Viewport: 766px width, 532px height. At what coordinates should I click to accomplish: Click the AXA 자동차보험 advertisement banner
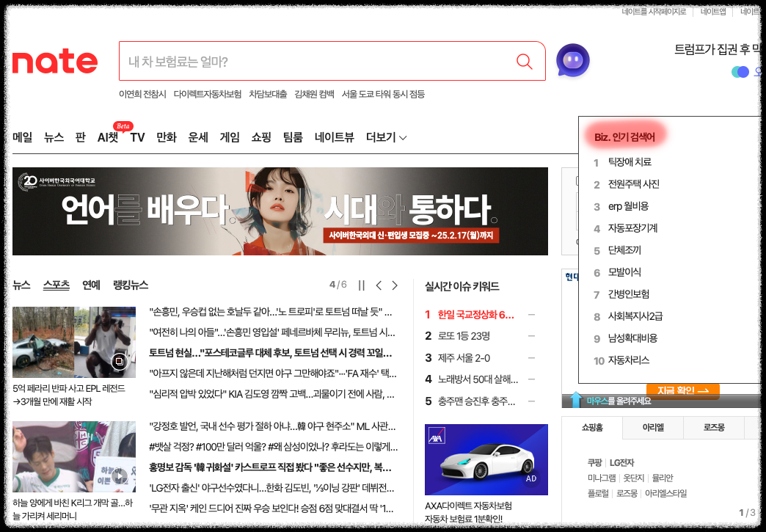486,459
